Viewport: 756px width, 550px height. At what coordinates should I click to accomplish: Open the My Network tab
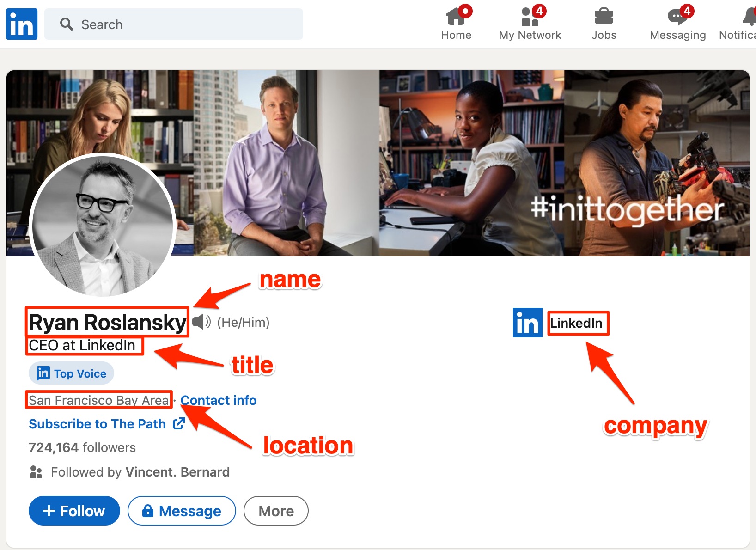[530, 24]
